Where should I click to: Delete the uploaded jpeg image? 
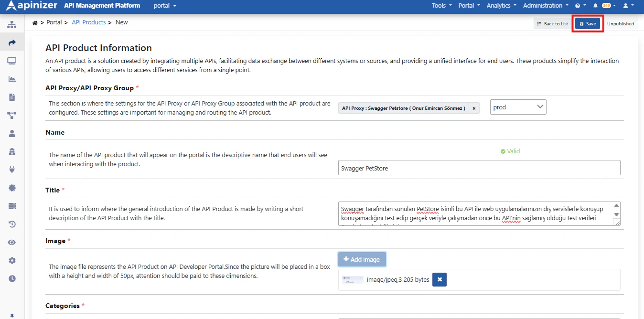point(440,279)
